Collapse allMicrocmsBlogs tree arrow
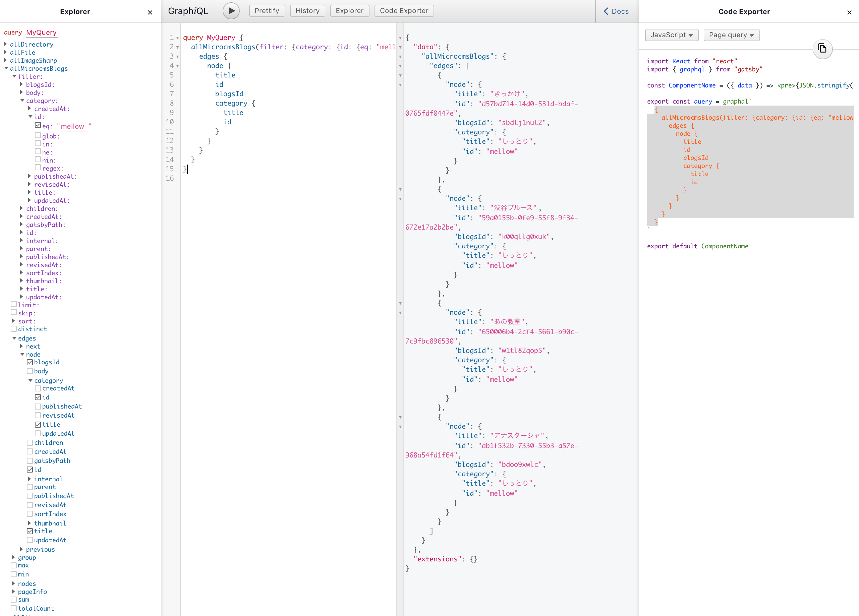The width and height of the screenshot is (859, 616). tap(6, 68)
